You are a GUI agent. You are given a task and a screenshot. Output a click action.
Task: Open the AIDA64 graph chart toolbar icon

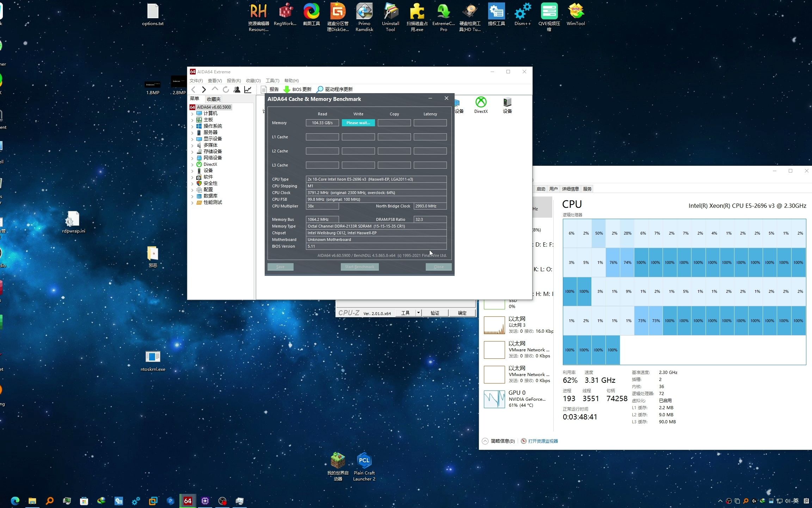coord(248,90)
